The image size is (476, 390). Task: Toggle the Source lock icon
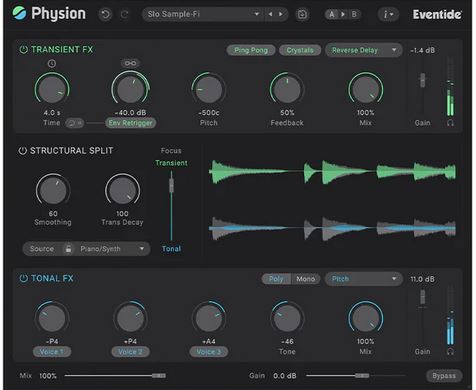click(68, 249)
